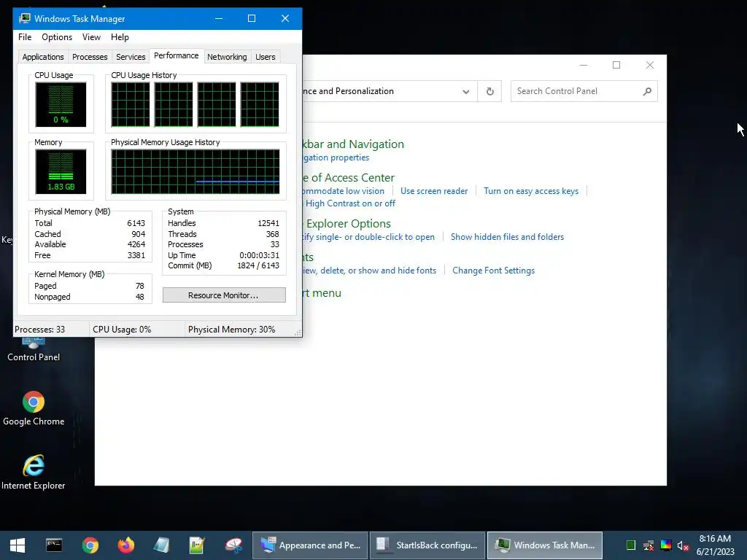Viewport: 747px width, 560px height.
Task: Open the Help menu in Task Manager
Action: click(x=120, y=37)
